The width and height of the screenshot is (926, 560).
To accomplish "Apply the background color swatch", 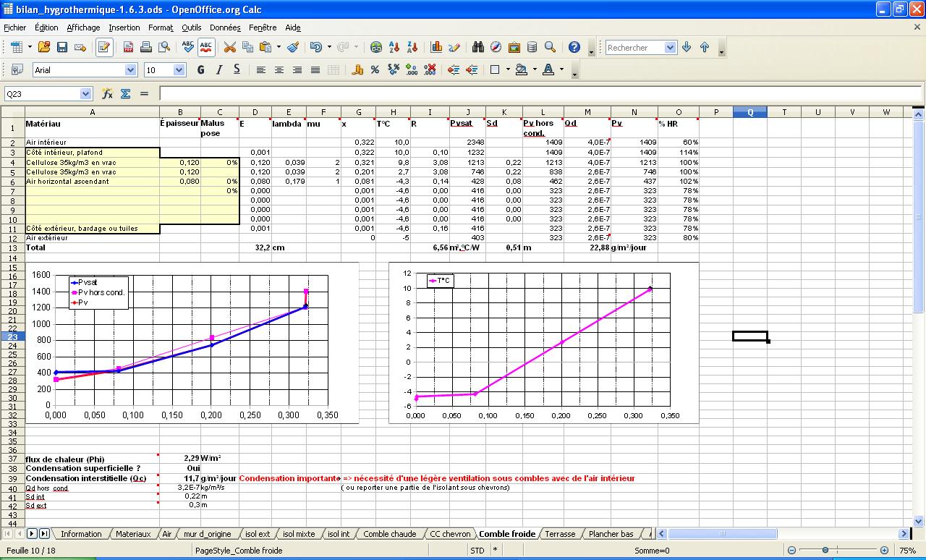I will [x=522, y=69].
